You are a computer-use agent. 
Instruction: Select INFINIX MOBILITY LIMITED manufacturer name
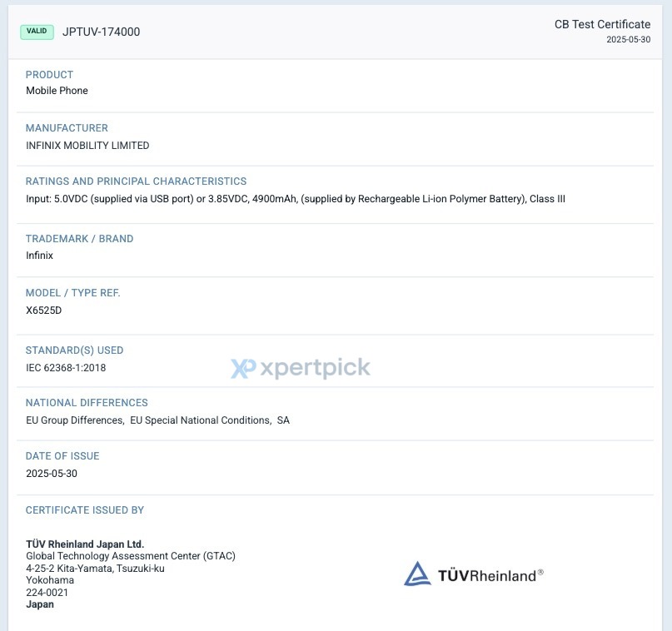87,146
